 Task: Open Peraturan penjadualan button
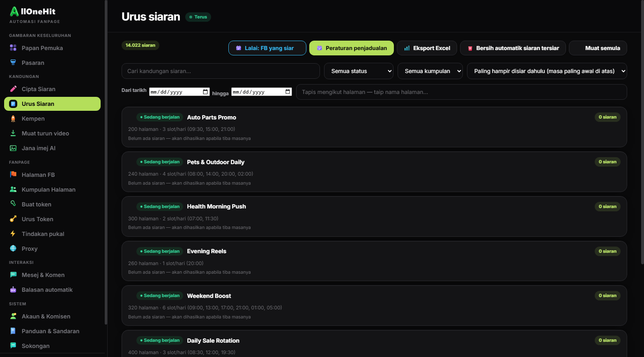(x=352, y=48)
